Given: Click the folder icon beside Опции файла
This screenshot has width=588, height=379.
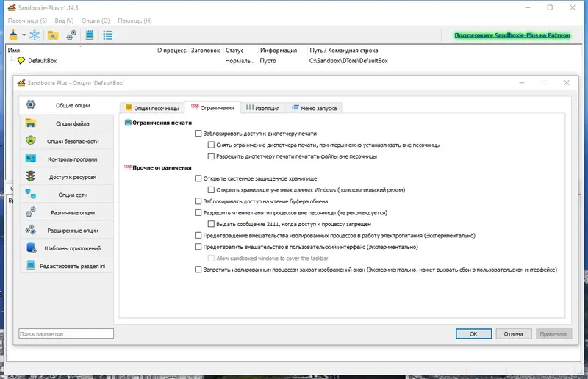Looking at the screenshot, I should [30, 123].
